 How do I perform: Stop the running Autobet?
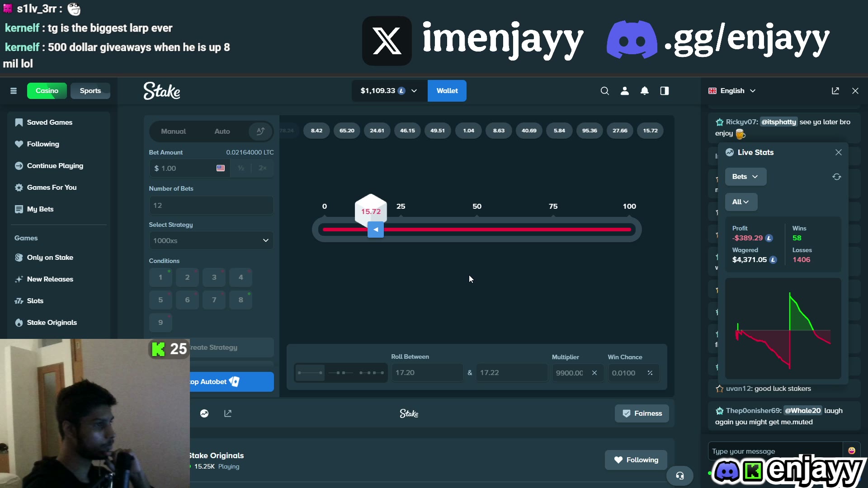[232, 382]
